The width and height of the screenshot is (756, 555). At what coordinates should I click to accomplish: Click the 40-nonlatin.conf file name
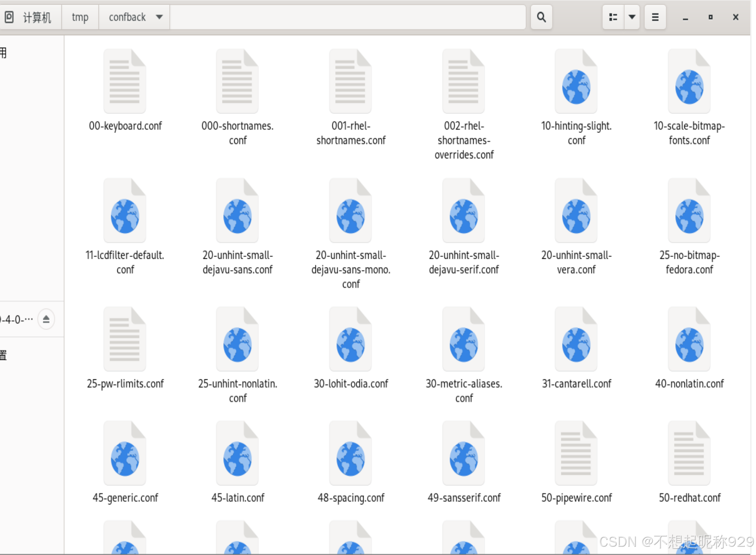point(689,384)
